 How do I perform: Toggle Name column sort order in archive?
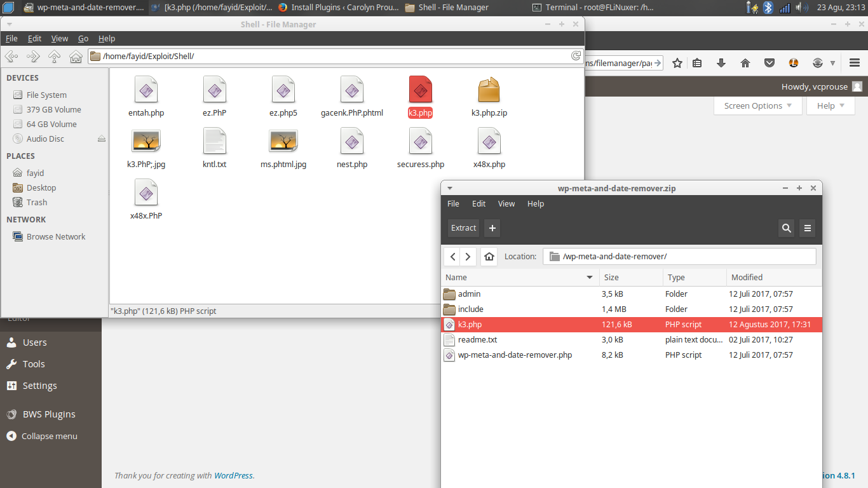pos(520,277)
